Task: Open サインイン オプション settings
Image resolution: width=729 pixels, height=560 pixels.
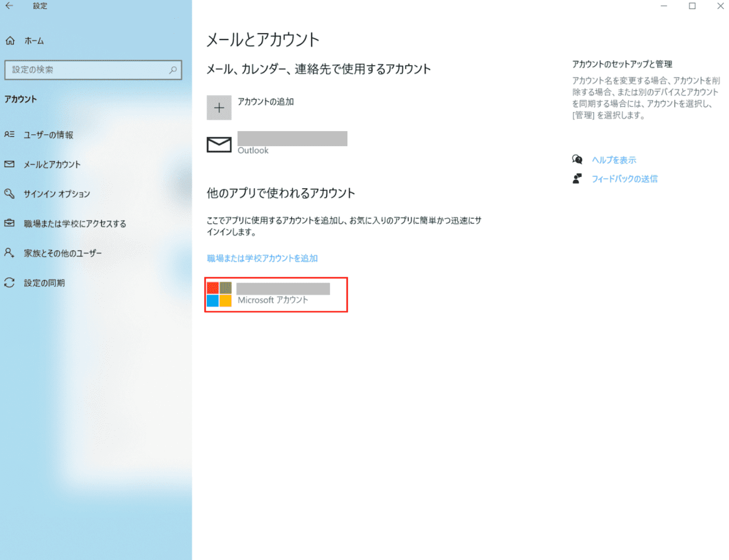Action: click(x=57, y=194)
